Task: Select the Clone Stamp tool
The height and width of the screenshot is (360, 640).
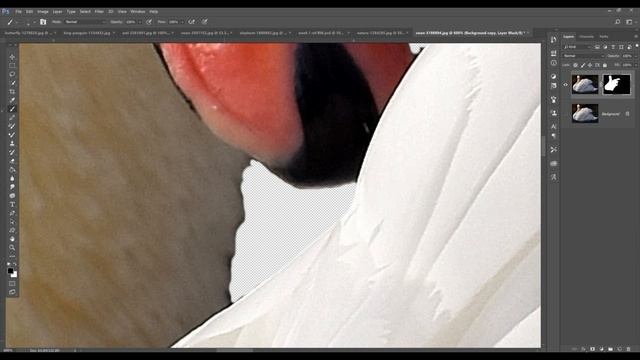Action: [x=12, y=144]
